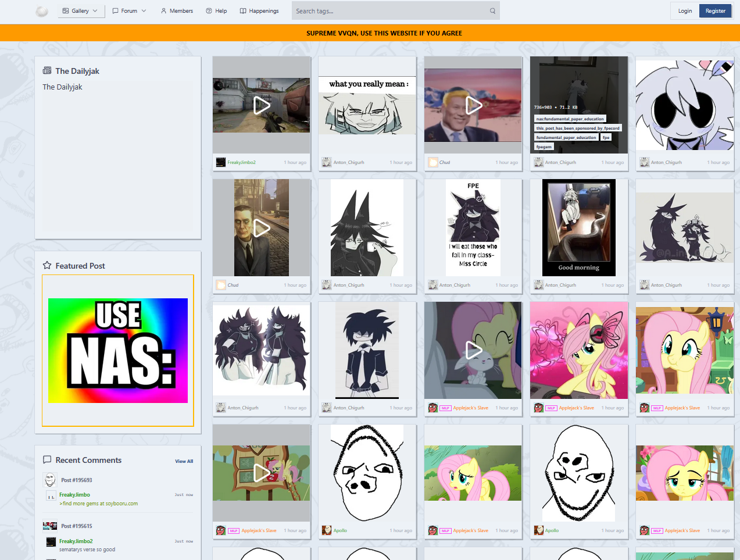This screenshot has width=740, height=560.
Task: Open the FPE Miss Circle post
Action: 473,228
